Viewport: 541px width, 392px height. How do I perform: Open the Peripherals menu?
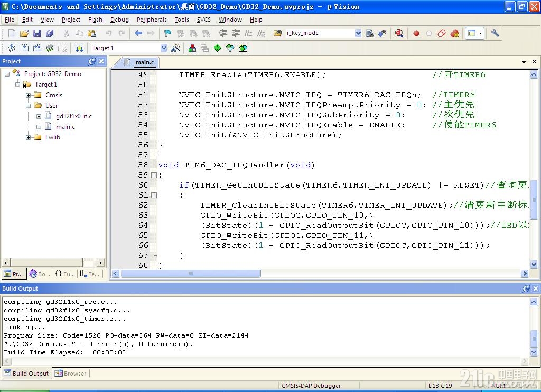152,20
